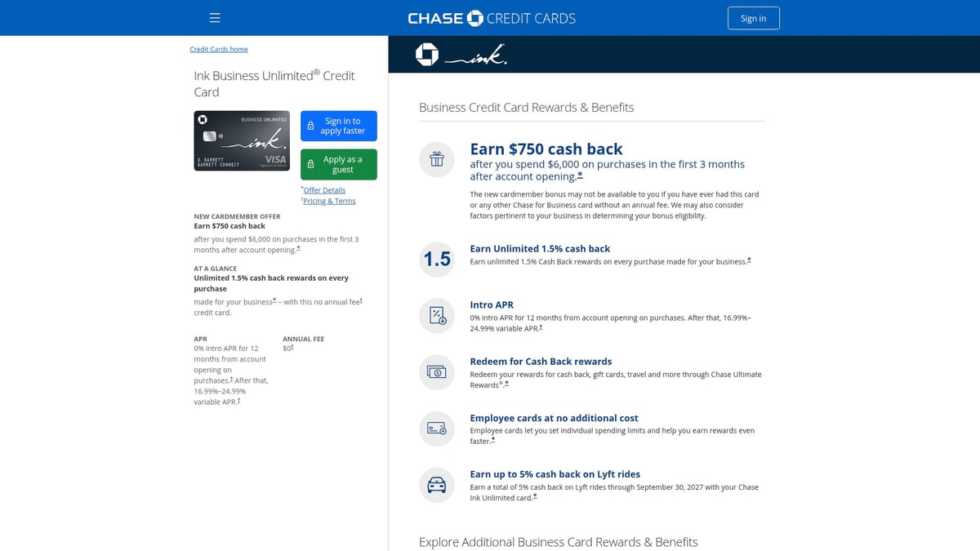This screenshot has width=980, height=551.
Task: Click the Ink Business Unlimited card image
Action: click(x=242, y=140)
